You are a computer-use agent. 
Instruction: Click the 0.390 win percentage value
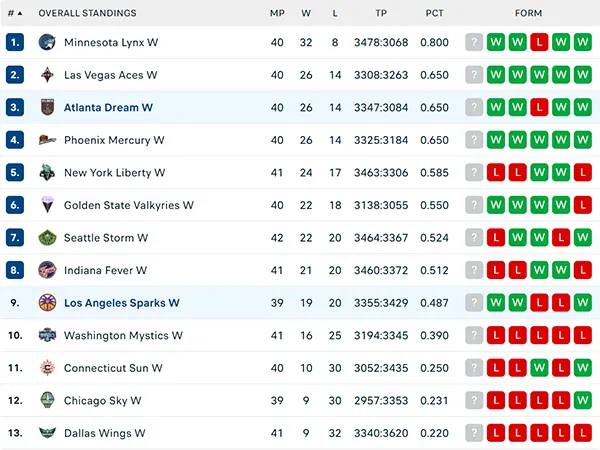(x=434, y=336)
